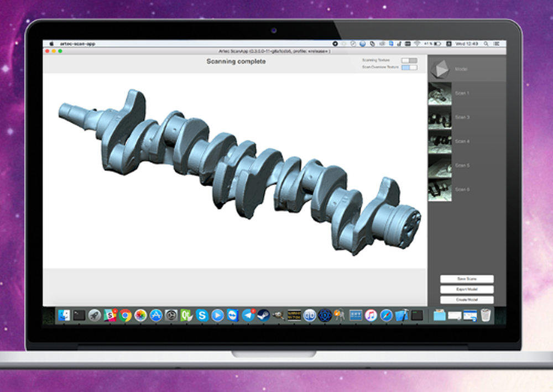Open Finder from the dock

[x=64, y=315]
